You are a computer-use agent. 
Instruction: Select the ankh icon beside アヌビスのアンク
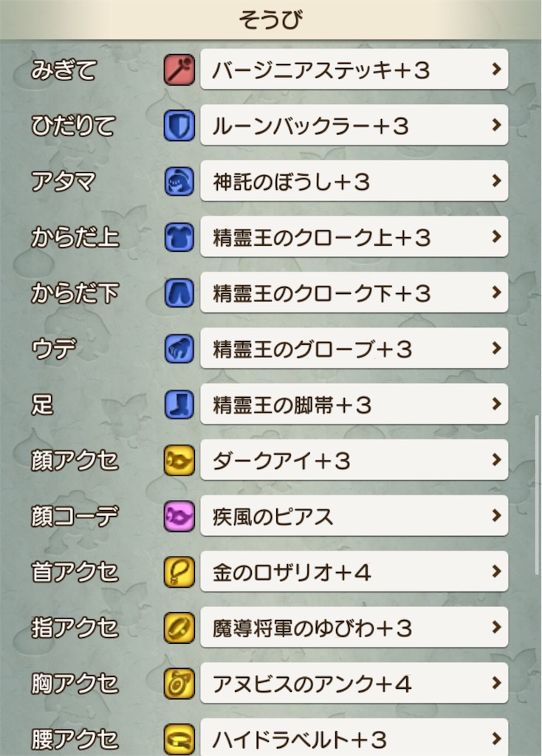(x=179, y=684)
